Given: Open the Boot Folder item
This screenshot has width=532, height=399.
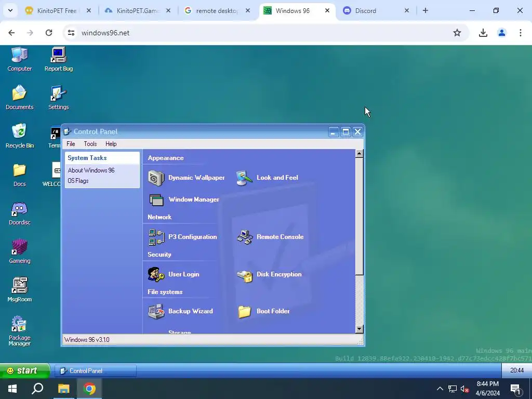Looking at the screenshot, I should coord(263,311).
